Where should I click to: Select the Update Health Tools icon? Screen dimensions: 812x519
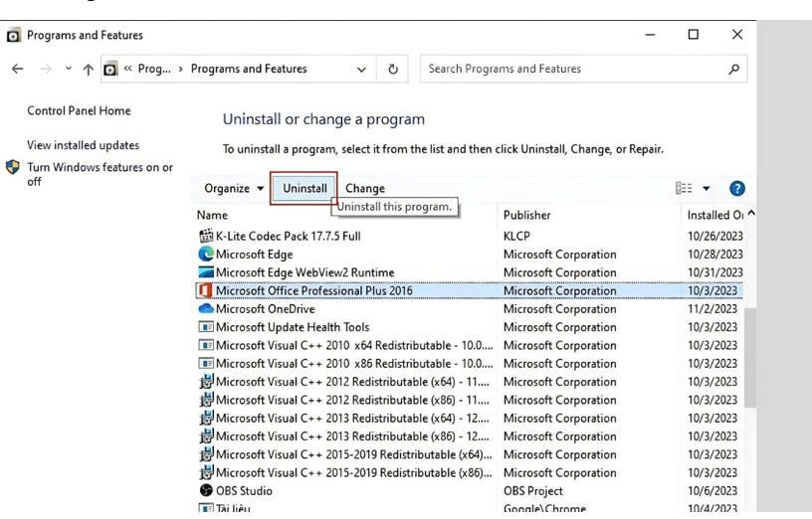tap(206, 327)
